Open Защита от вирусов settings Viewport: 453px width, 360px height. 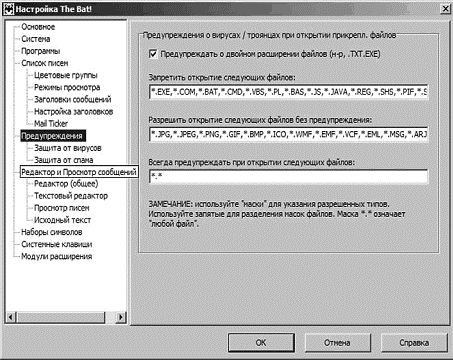[68, 148]
